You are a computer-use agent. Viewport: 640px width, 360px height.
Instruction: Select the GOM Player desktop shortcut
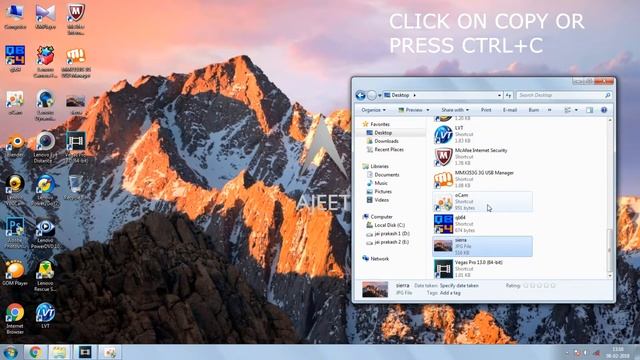(15, 273)
